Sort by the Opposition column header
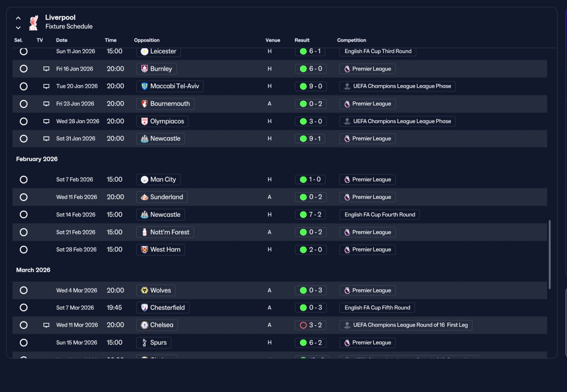Screen dimensions: 567x392 point(147,40)
